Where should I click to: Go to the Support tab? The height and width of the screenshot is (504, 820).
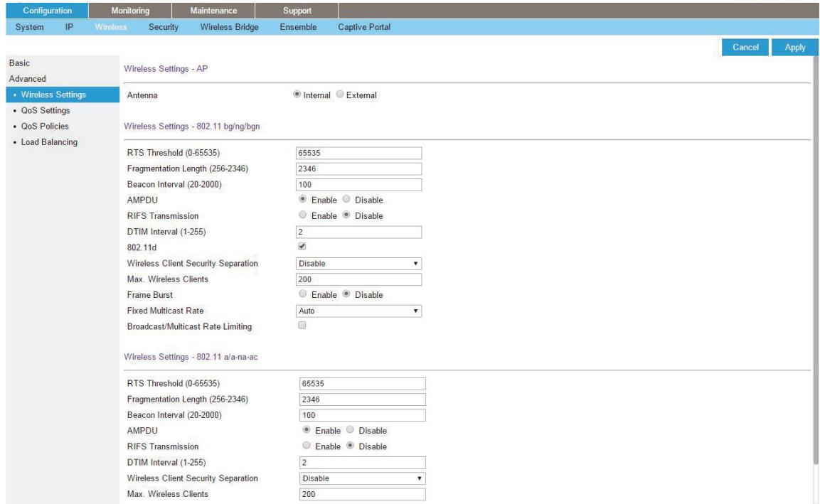pos(297,11)
